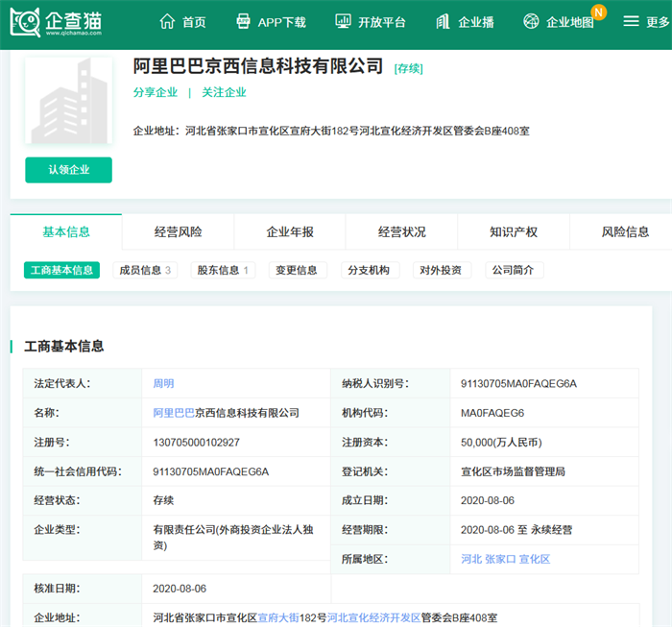Viewport: 672px width, 627px height.
Task: Click the 宣府大街 address link
Action: click(x=278, y=618)
